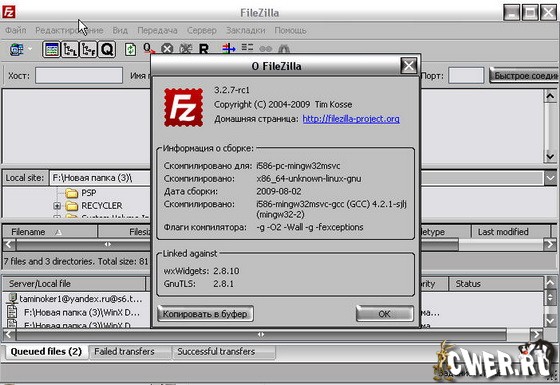Click the cancel current operation icon
This screenshot has width=560, height=385.
[x=167, y=49]
